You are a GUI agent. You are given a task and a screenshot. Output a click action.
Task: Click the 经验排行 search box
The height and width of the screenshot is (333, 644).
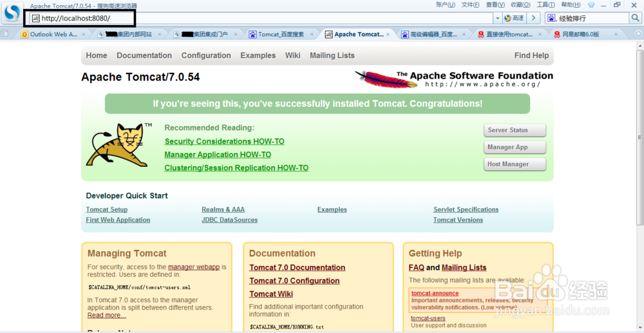coord(593,18)
